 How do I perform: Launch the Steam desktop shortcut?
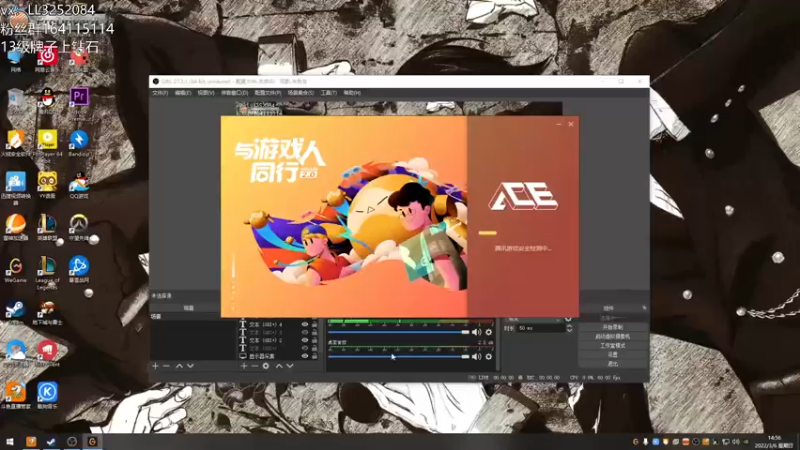[15, 308]
